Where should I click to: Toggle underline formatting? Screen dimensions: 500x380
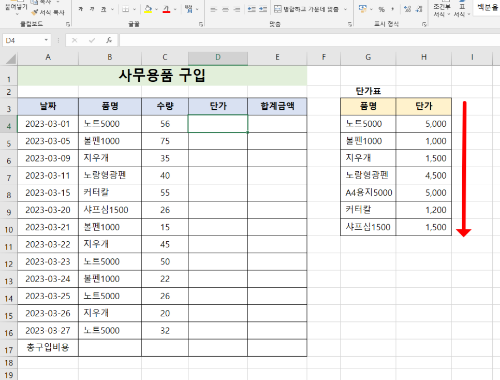103,9
